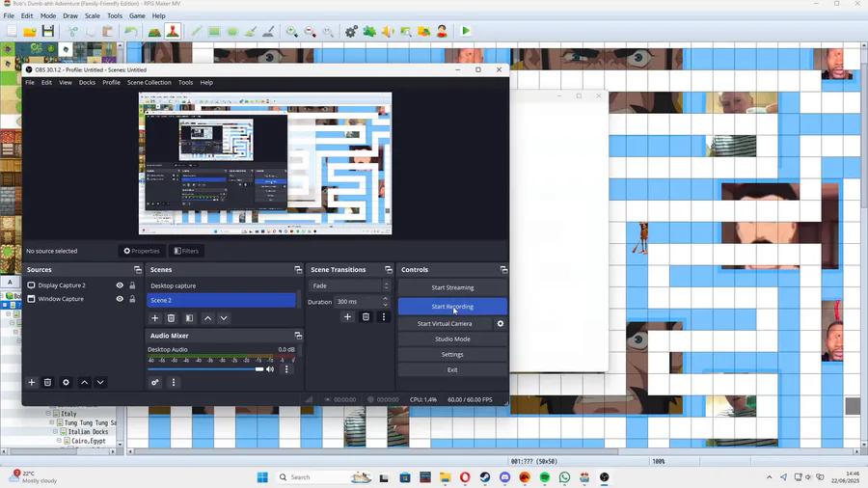Click Start Virtual Camera button
This screenshot has height=488, width=868.
[445, 324]
